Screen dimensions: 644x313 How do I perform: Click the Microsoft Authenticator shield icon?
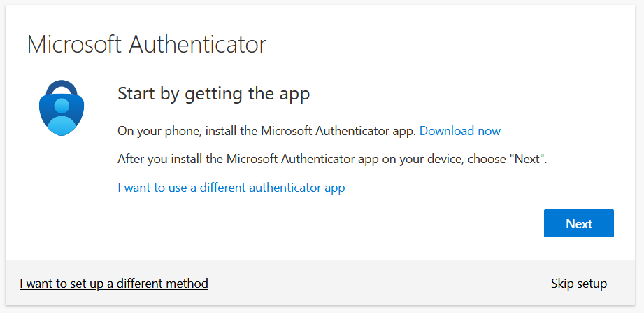tap(60, 112)
